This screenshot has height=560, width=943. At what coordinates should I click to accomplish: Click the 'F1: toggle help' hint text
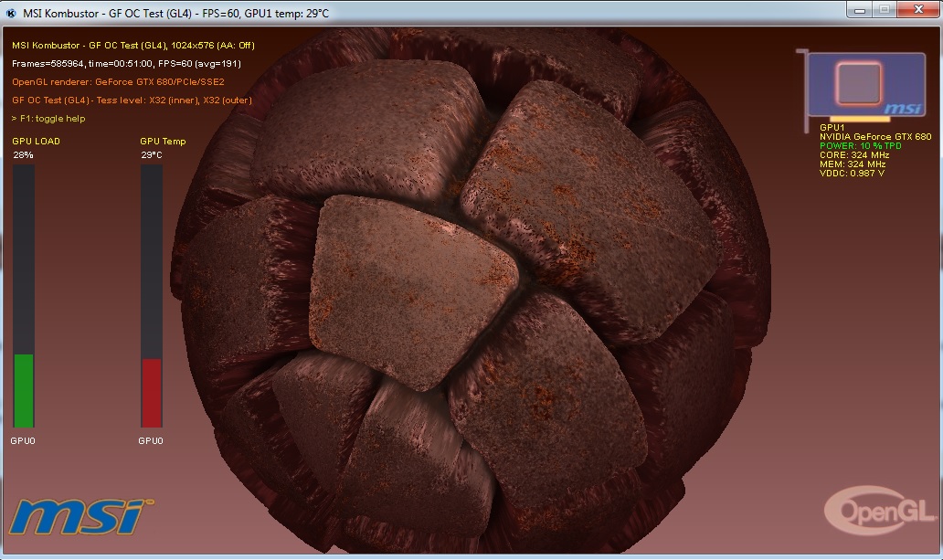(x=48, y=119)
